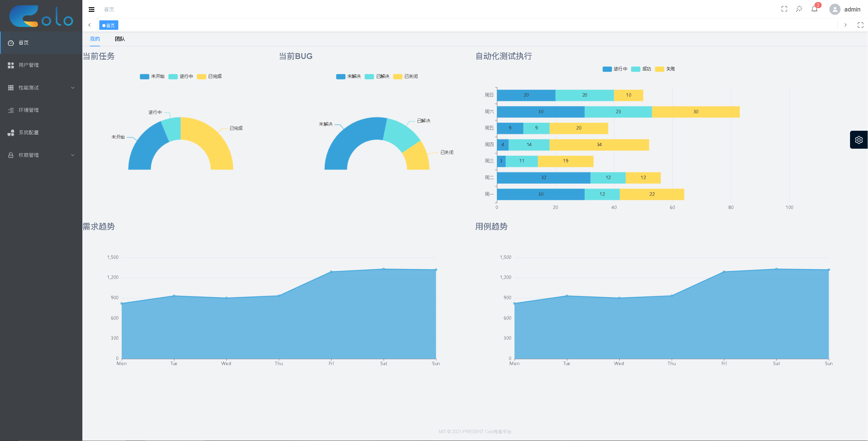Click the 用户管理 grid icon in sidebar
868x441 pixels.
pyautogui.click(x=11, y=65)
